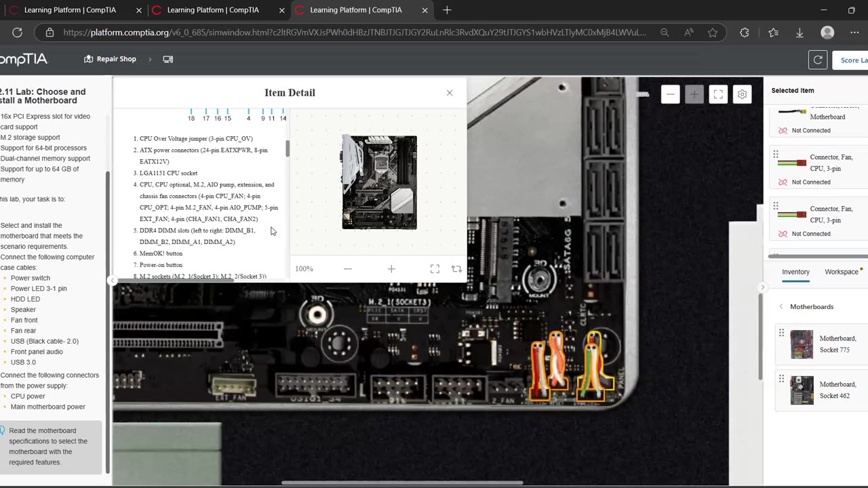Image resolution: width=868 pixels, height=488 pixels.
Task: Click Not Connected icon of second CPU fan connector
Action: click(x=783, y=234)
